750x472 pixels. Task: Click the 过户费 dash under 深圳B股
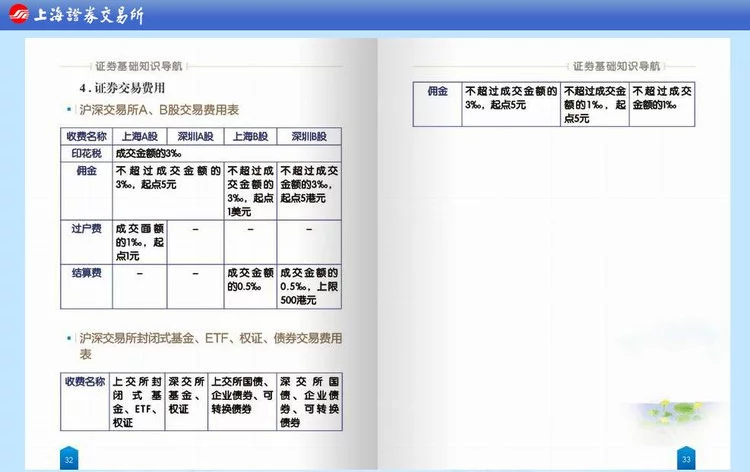(x=309, y=230)
